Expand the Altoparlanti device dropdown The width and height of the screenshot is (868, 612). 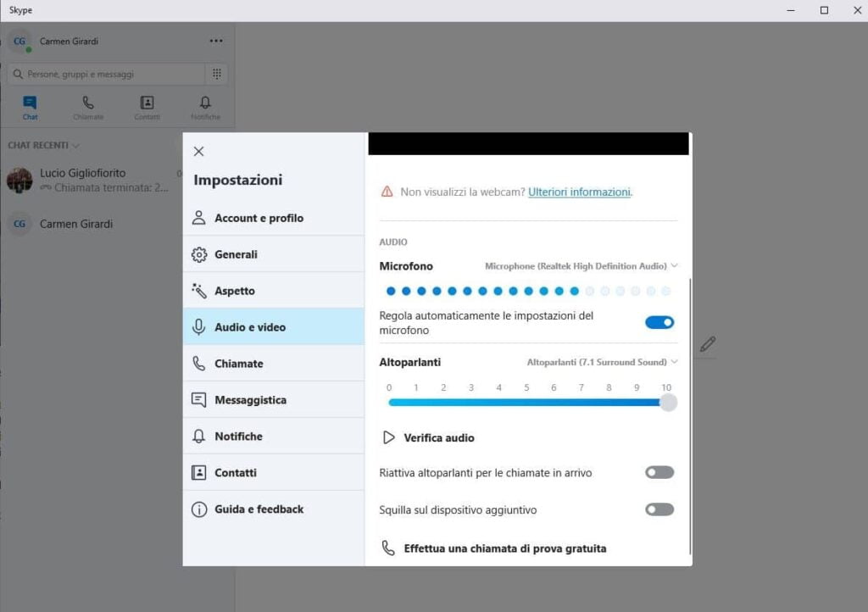603,362
